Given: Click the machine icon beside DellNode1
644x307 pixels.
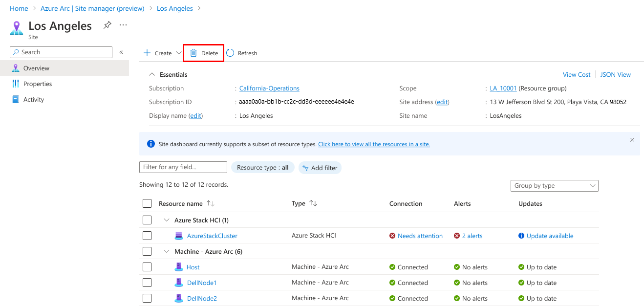Looking at the screenshot, I should 179,283.
